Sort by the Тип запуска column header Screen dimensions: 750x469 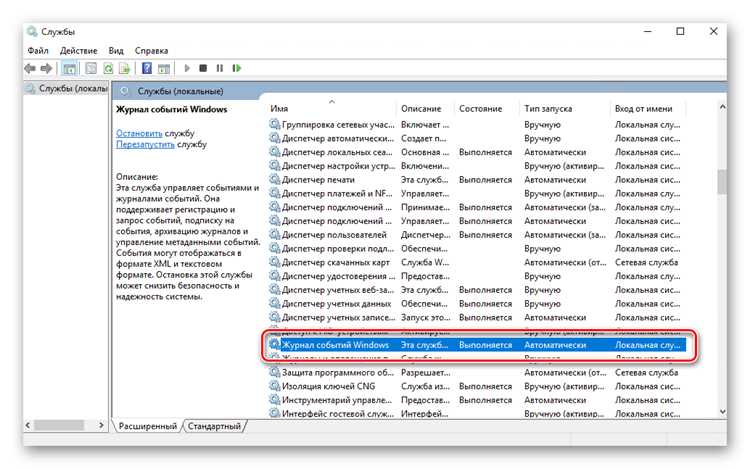[x=564, y=109]
